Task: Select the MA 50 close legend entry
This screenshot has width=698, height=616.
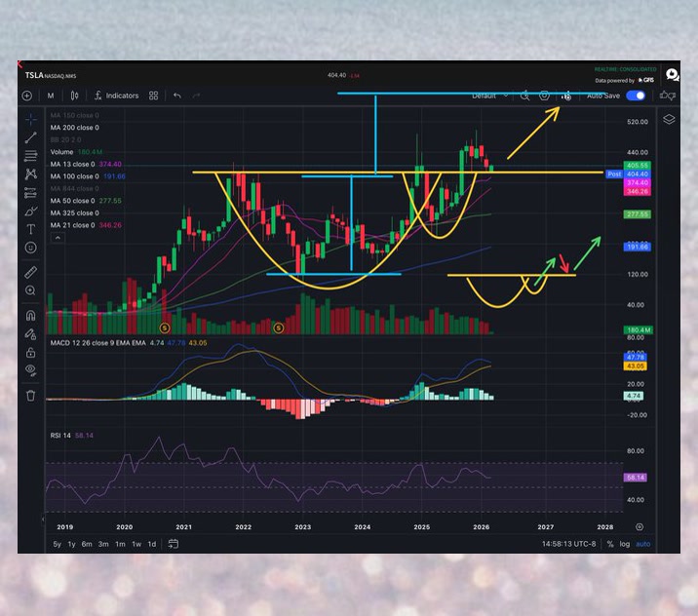Action: click(x=86, y=201)
